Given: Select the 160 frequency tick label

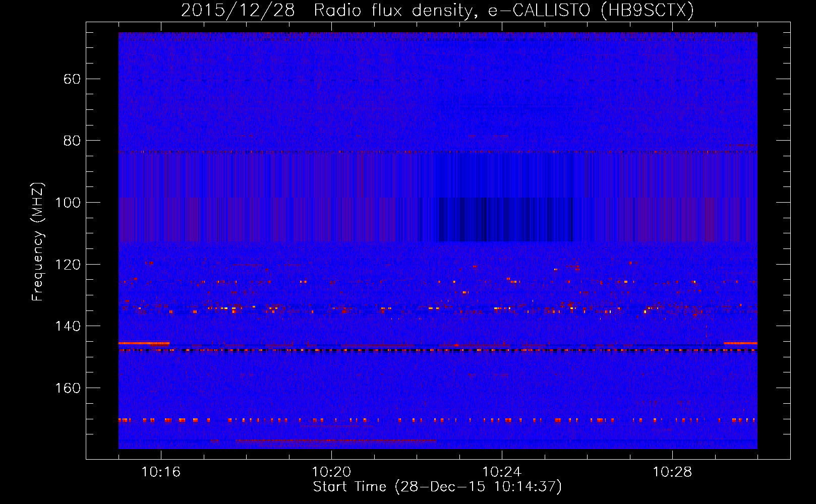Looking at the screenshot, I should pyautogui.click(x=68, y=388).
